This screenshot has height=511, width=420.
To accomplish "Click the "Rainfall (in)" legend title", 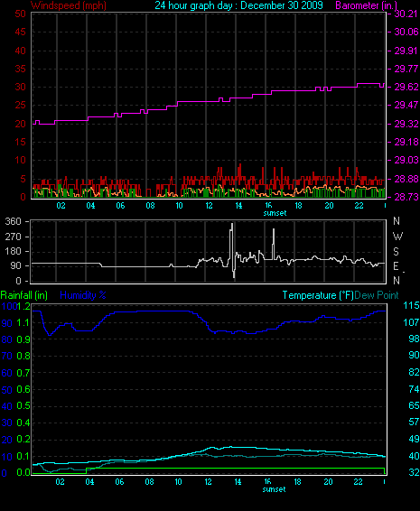I will 24,295.
